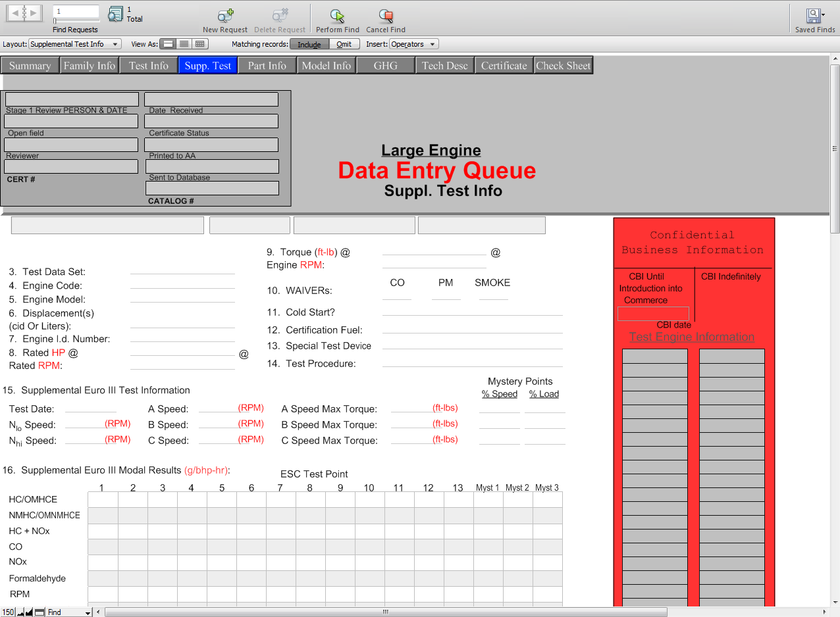This screenshot has height=617, width=840.
Task: Select Include matching records
Action: click(x=309, y=44)
